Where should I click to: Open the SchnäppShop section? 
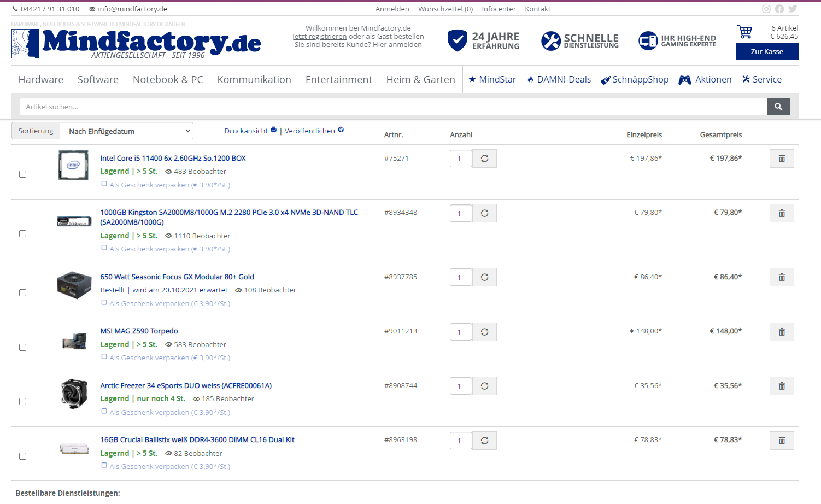tap(635, 79)
